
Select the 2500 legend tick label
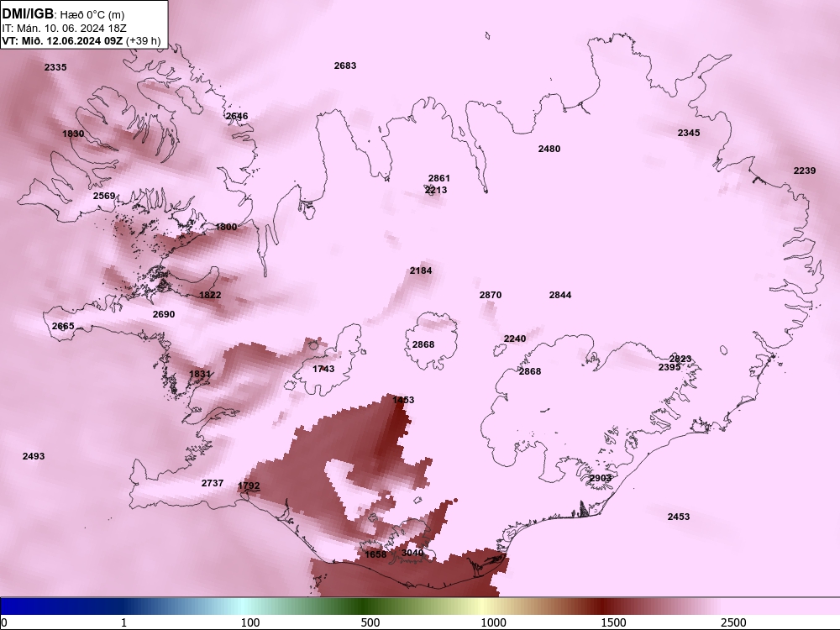(x=733, y=622)
